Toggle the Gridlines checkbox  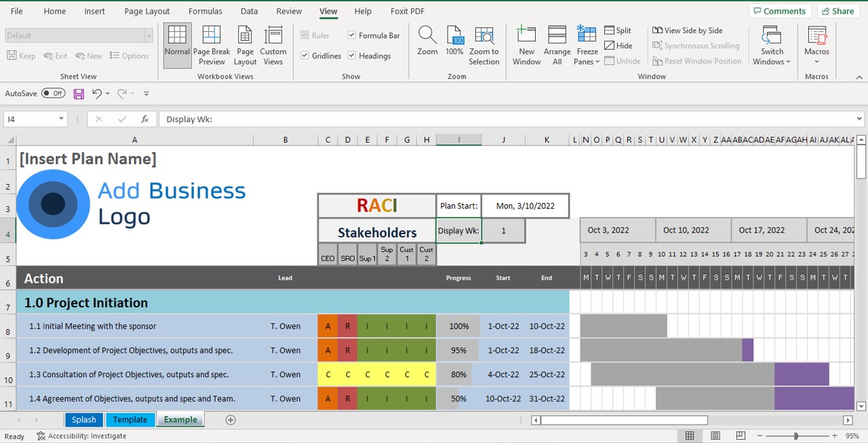(x=305, y=56)
